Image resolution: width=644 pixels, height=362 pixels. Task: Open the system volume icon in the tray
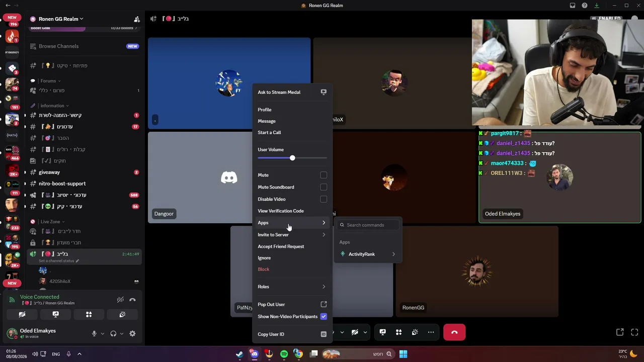coord(35,354)
